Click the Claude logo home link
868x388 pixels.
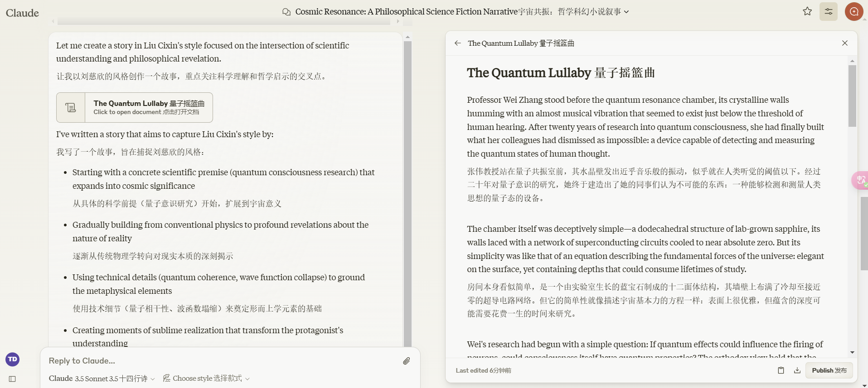coord(22,13)
